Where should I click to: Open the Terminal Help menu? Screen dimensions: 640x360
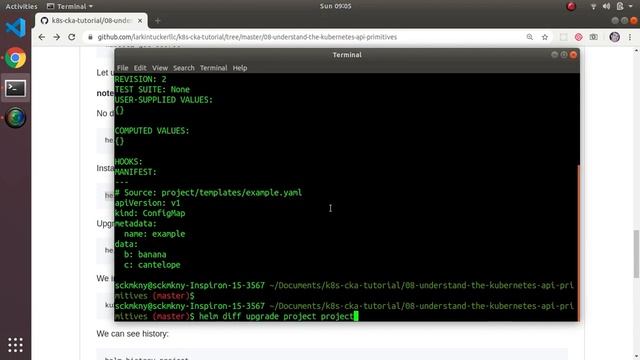click(x=240, y=68)
